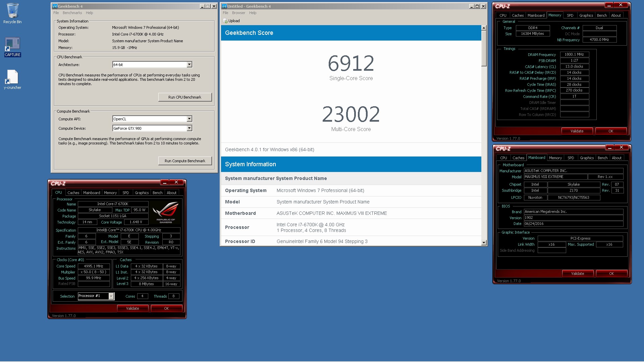This screenshot has height=362, width=644.
Task: Click the NB Frequency 4700.0 MHz value
Action: click(599, 40)
